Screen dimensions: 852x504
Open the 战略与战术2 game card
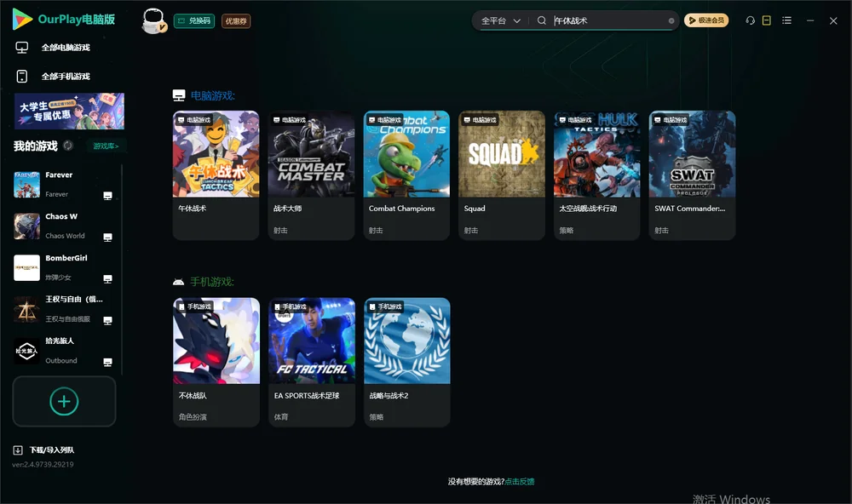click(x=407, y=362)
